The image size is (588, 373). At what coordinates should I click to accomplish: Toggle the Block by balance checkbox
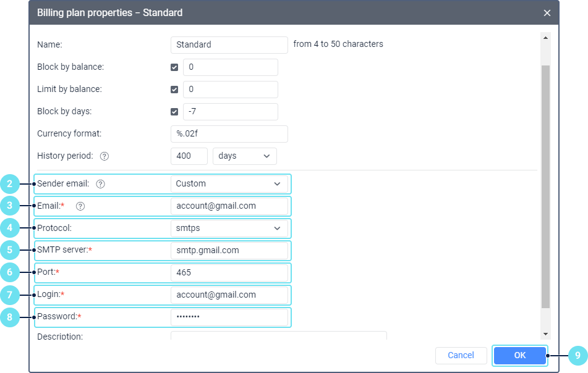pos(175,67)
